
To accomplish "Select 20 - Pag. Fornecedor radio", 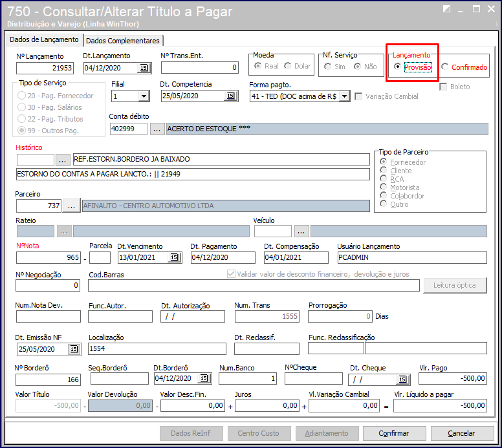I will click(21, 96).
